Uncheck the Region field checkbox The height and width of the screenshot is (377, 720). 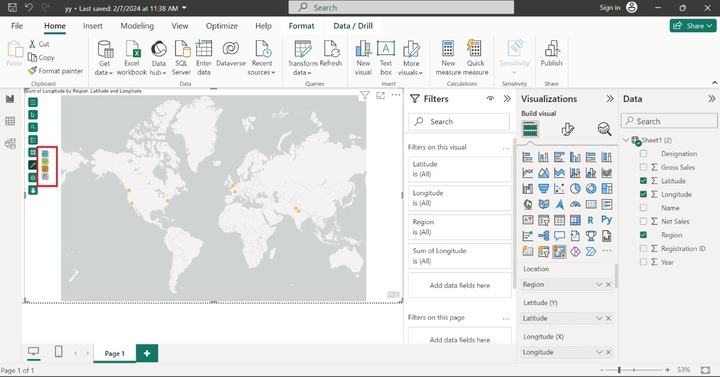click(643, 235)
